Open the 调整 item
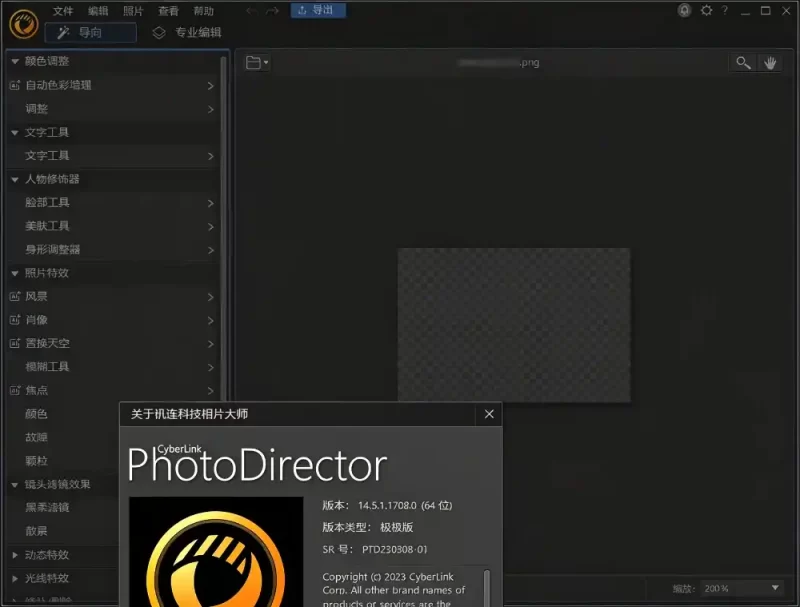This screenshot has width=800, height=607. pos(112,109)
